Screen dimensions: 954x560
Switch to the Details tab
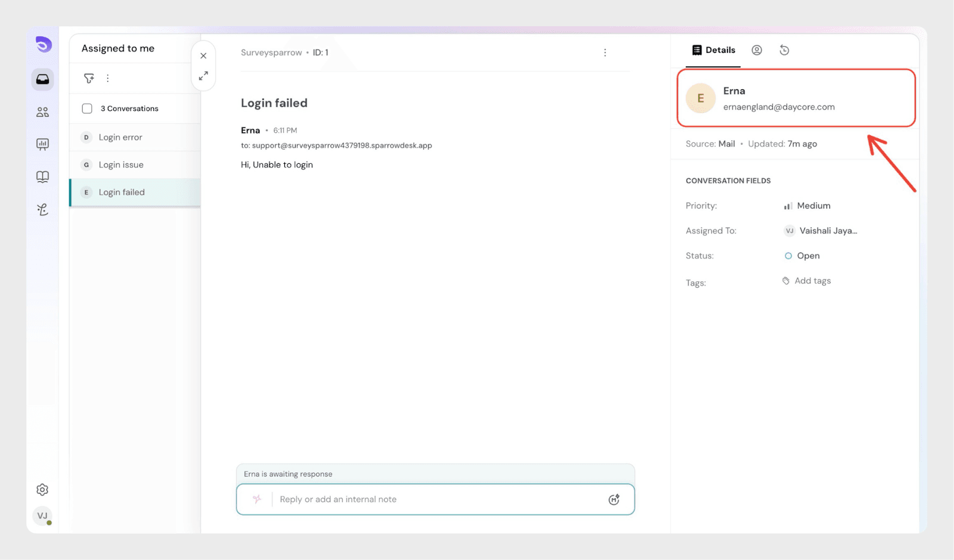tap(714, 50)
